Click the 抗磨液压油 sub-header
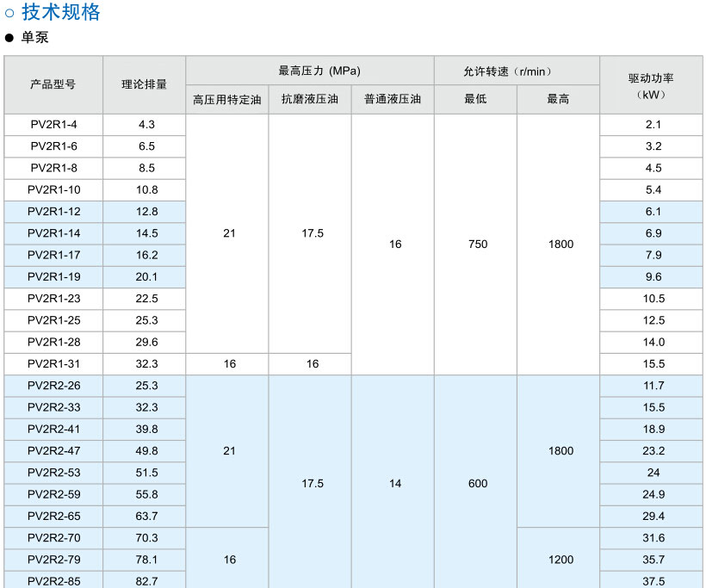This screenshot has height=588, width=706. pyautogui.click(x=309, y=99)
